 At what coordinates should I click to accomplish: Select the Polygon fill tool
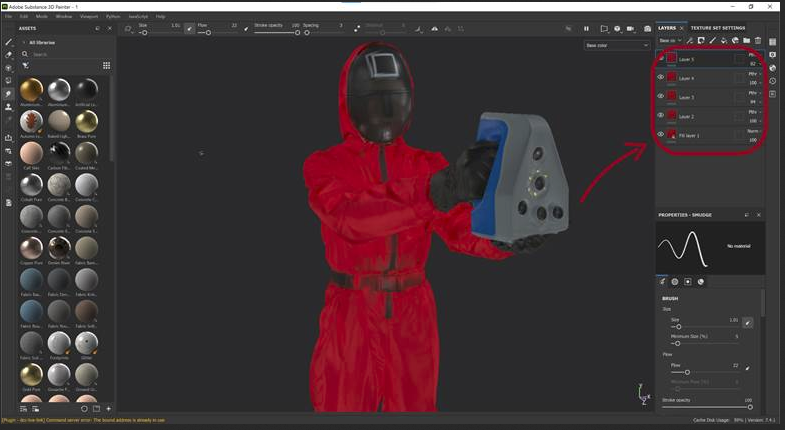click(9, 81)
